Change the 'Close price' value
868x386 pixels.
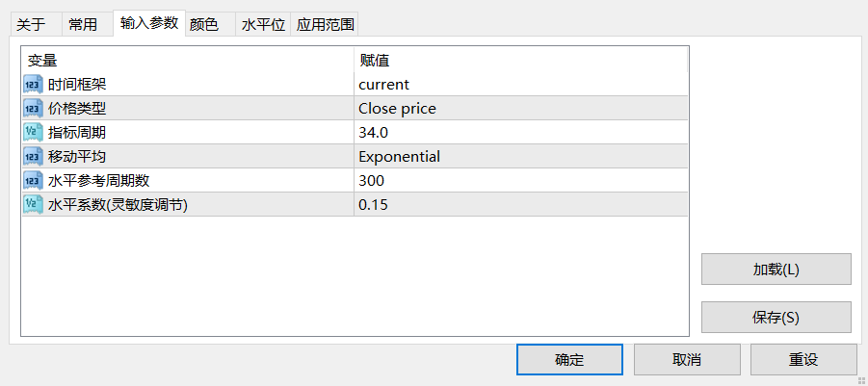(x=521, y=109)
